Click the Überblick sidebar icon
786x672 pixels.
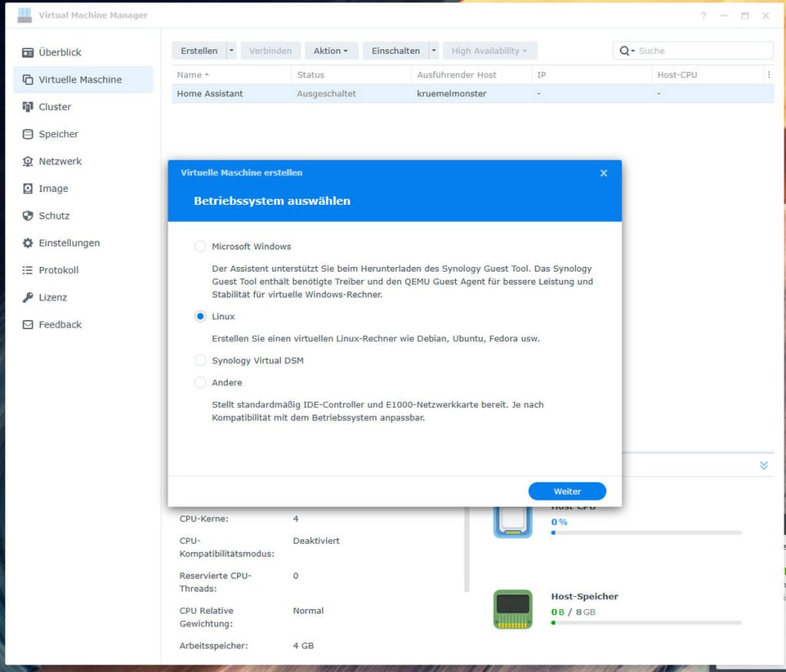28,53
